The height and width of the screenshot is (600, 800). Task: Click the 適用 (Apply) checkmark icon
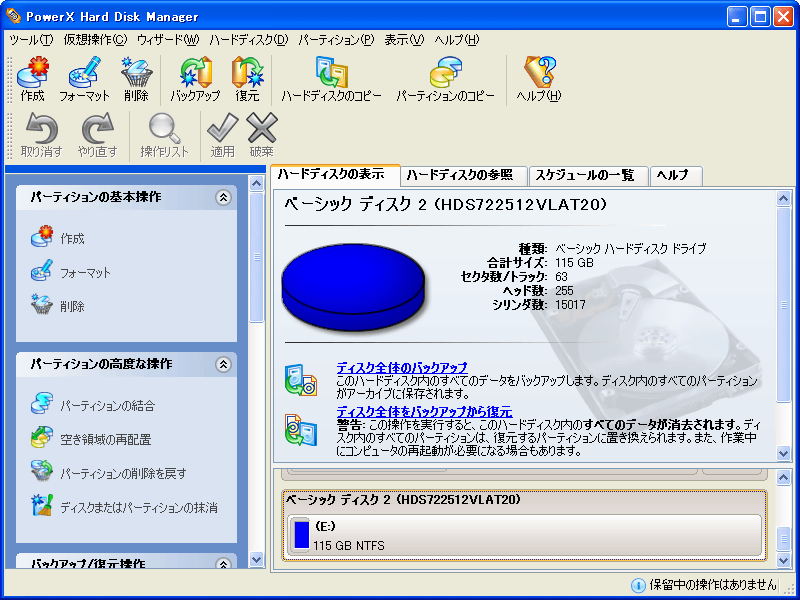[222, 135]
